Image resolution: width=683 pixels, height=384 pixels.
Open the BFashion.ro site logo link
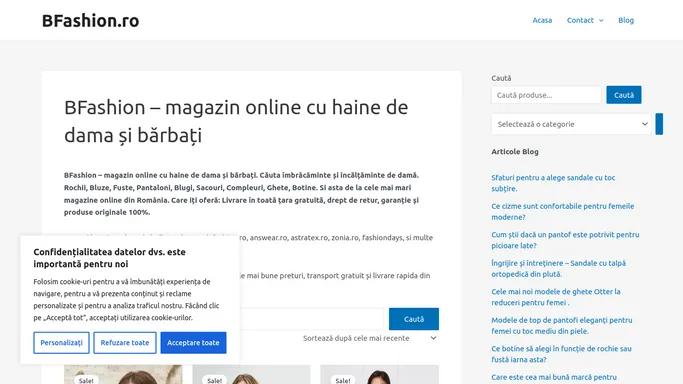point(91,20)
